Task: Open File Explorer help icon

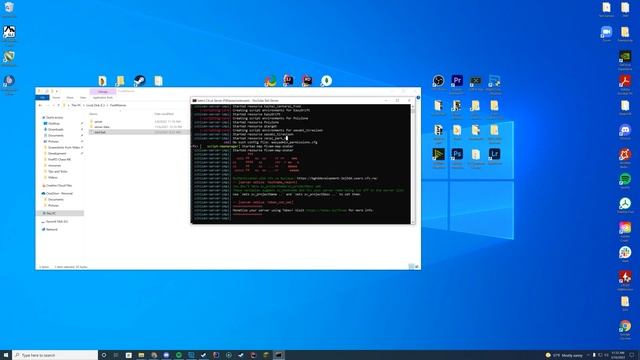Action: coord(418,98)
